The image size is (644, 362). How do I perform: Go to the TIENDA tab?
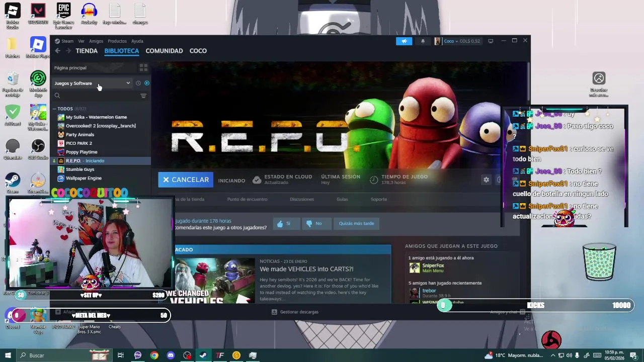87,51
